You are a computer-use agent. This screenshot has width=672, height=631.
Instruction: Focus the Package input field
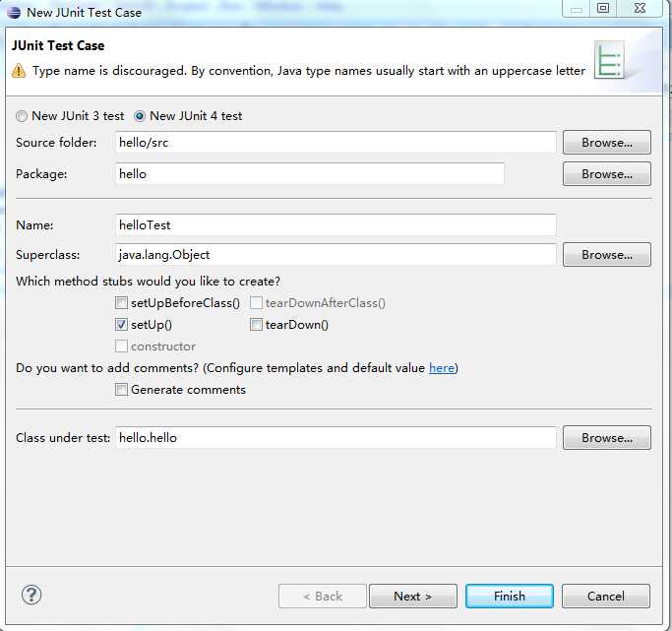tap(310, 173)
